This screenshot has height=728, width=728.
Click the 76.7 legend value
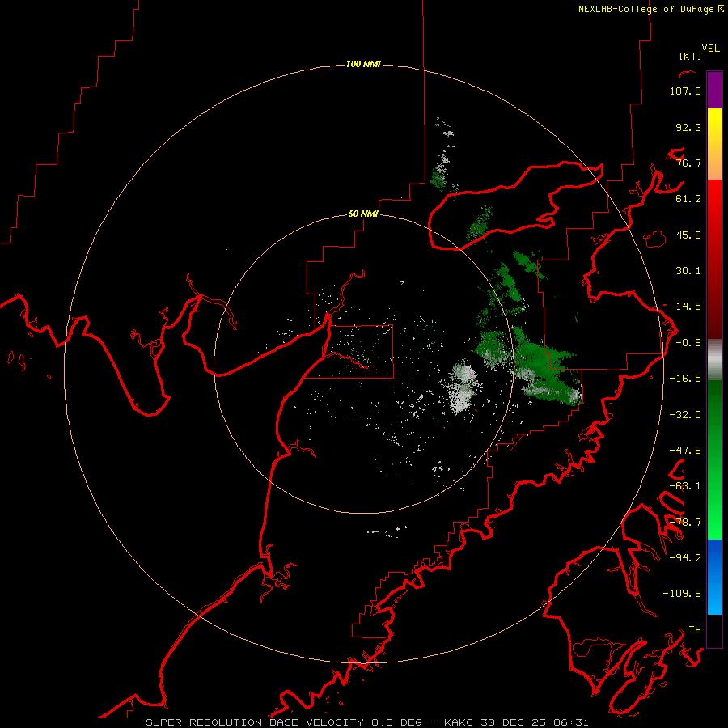(x=688, y=163)
